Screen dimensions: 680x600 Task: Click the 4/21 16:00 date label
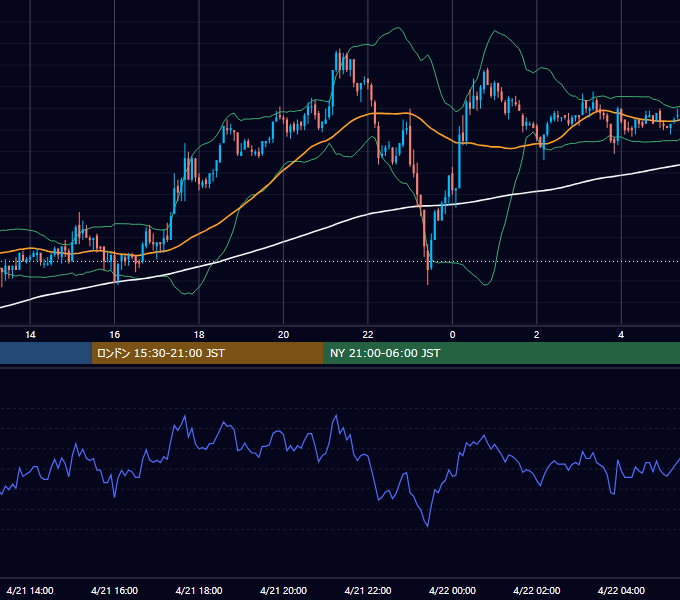pos(114,591)
